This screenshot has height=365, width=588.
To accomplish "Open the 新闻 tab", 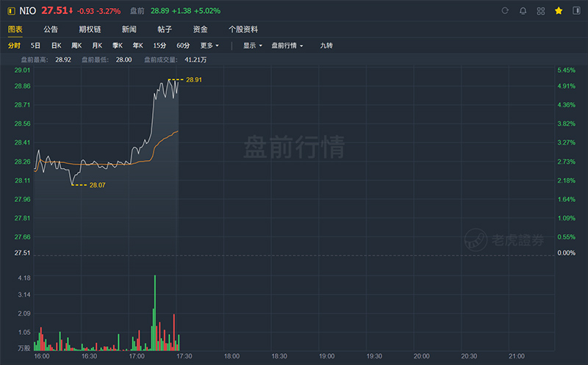I will tap(129, 29).
